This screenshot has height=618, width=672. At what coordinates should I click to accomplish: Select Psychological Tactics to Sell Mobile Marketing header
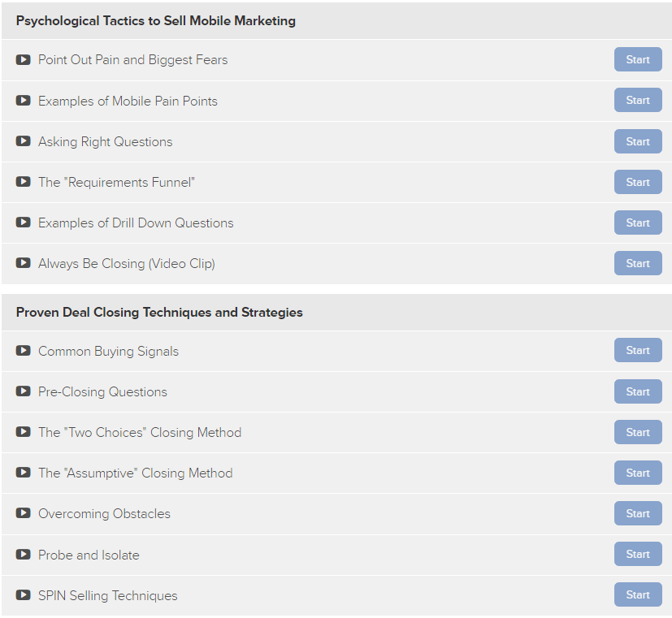pos(155,21)
